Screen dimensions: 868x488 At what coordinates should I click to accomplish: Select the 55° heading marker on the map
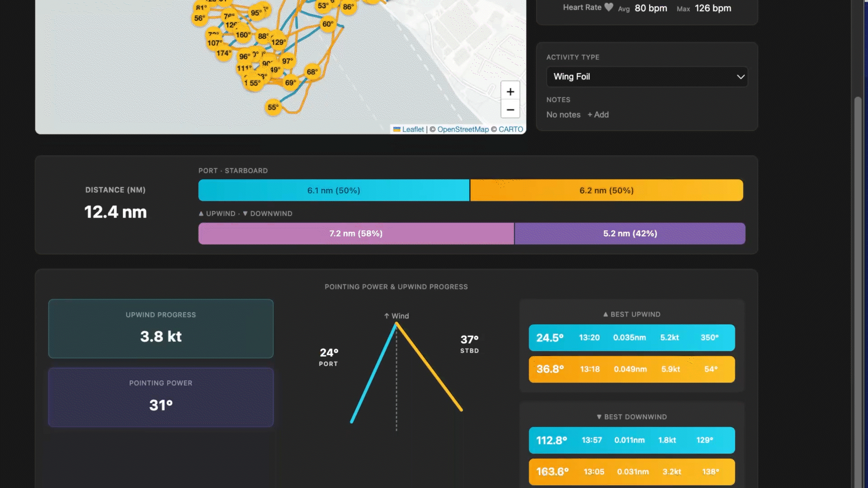[x=273, y=107]
